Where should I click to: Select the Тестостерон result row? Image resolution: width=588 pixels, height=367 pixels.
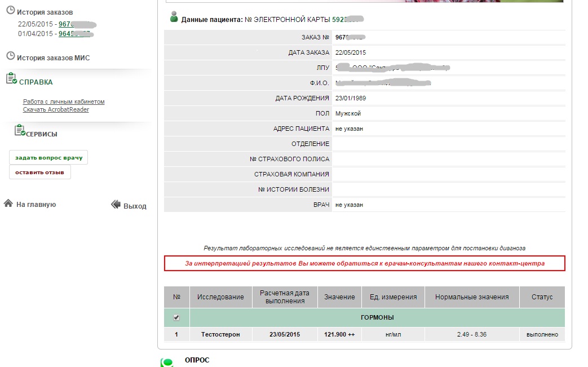tap(220, 334)
